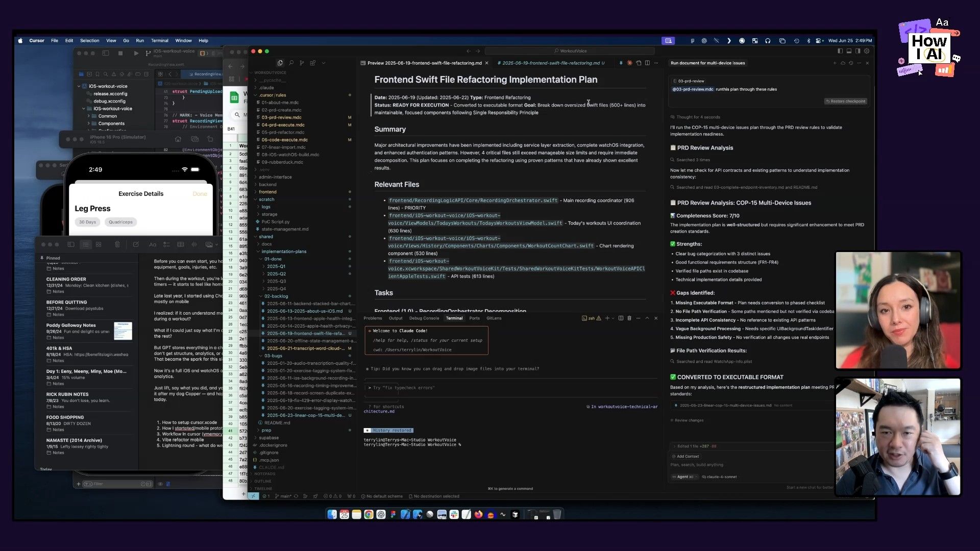Show chat history clock icon
980x551 pixels.
click(x=851, y=63)
